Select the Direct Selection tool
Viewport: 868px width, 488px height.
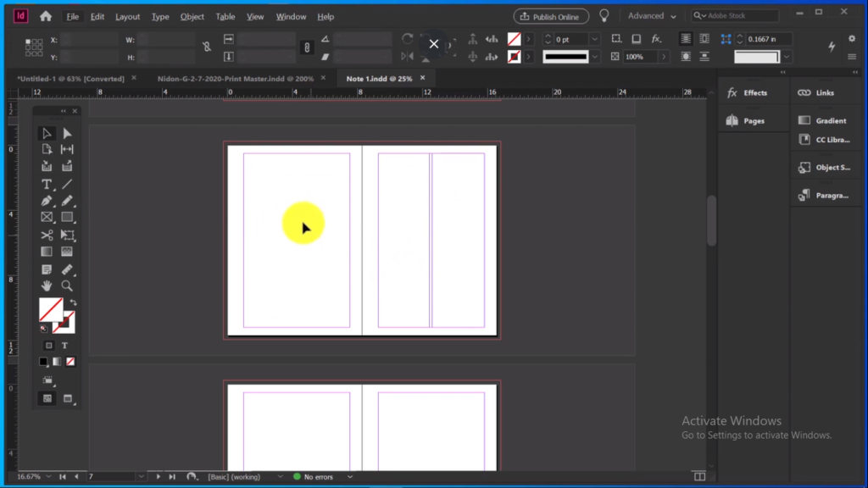pos(67,133)
